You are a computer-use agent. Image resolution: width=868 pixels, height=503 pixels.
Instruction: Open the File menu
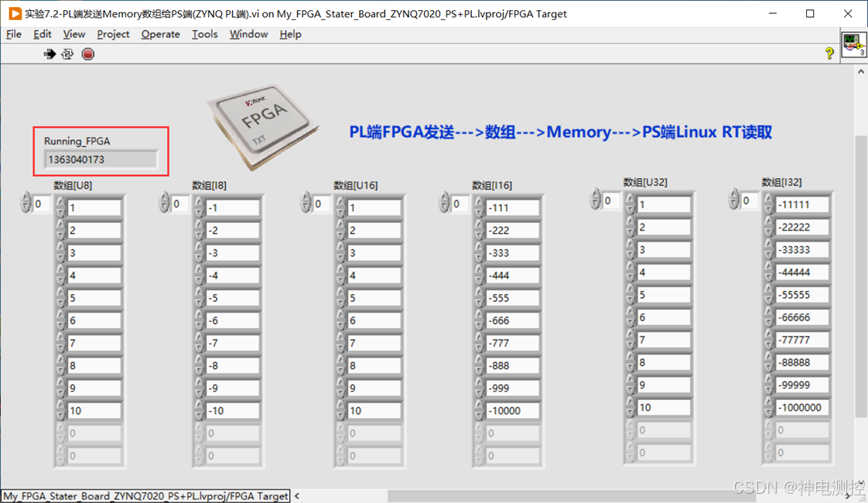[13, 34]
